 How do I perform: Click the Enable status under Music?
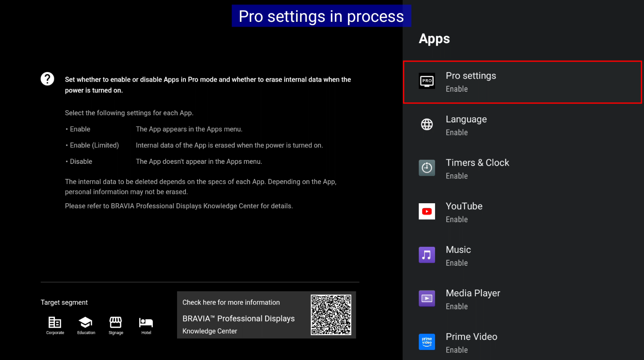tap(456, 263)
